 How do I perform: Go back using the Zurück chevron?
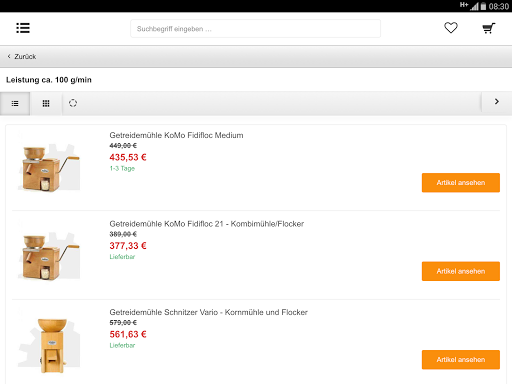point(9,56)
